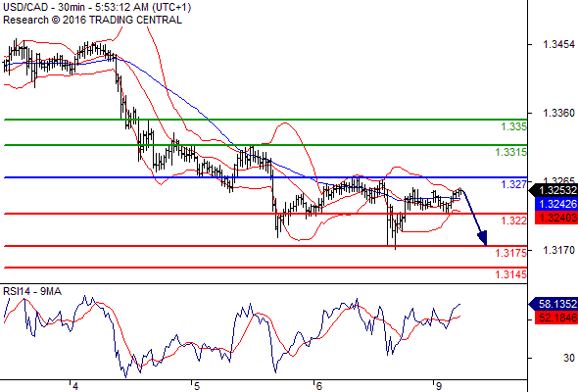Screen dimensions: 578x392
Task: Select the green 1.335 resistance level label
Action: click(x=513, y=126)
